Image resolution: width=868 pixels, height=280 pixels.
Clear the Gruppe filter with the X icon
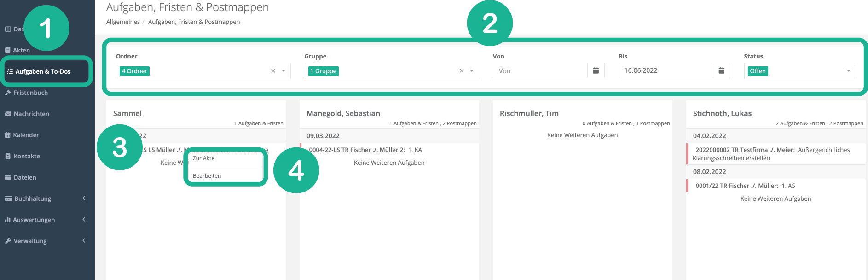tap(461, 71)
